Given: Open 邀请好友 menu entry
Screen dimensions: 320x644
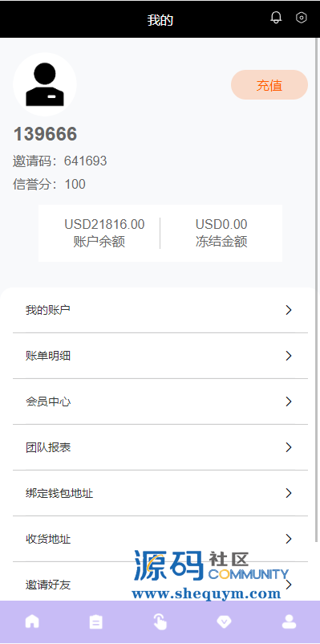Looking at the screenshot, I should click(160, 585).
